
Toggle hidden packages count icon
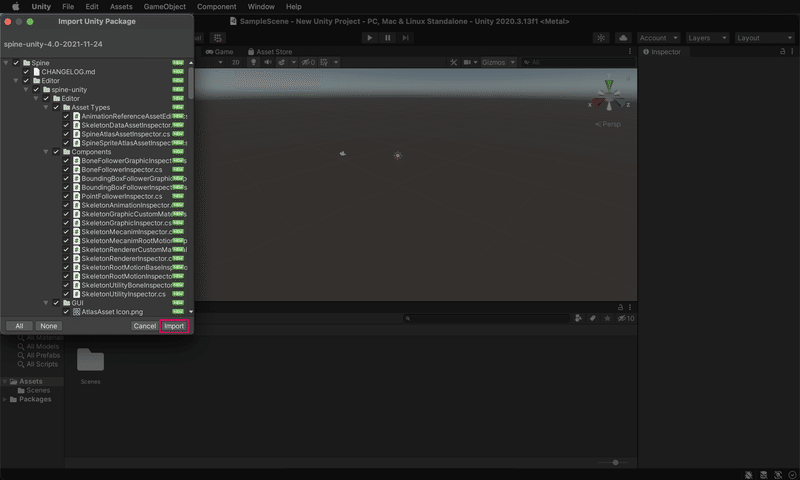626,318
